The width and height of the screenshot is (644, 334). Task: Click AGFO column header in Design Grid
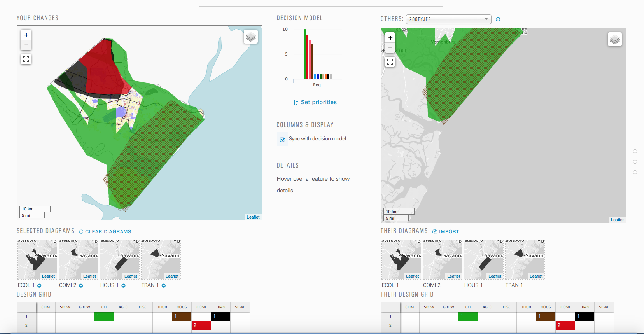[x=123, y=307]
